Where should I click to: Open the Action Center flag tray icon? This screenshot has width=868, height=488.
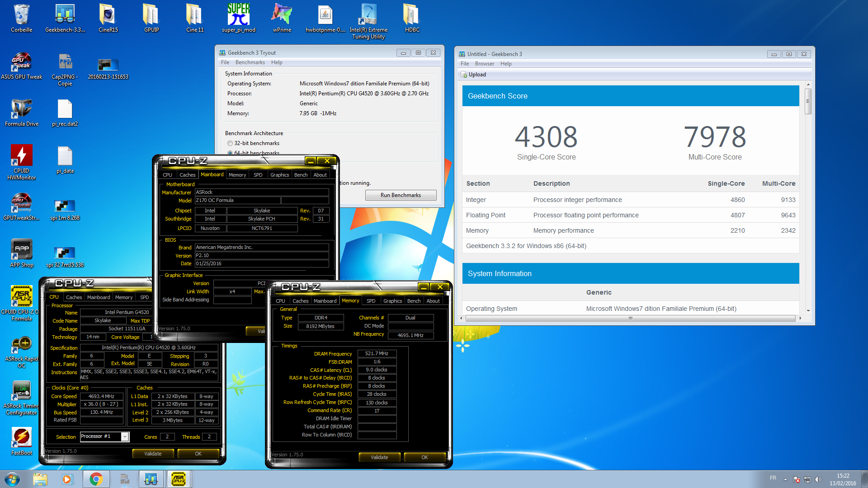click(x=797, y=479)
